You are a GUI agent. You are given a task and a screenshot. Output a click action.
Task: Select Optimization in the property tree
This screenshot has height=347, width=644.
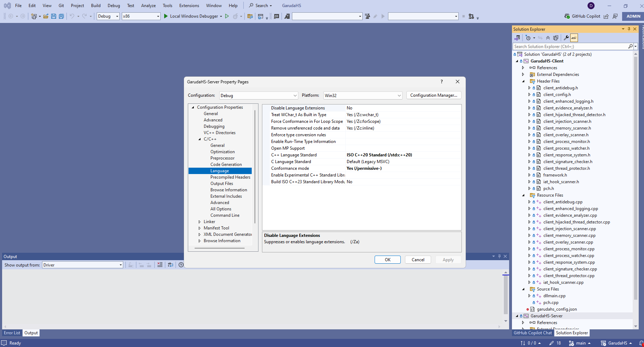pyautogui.click(x=222, y=152)
